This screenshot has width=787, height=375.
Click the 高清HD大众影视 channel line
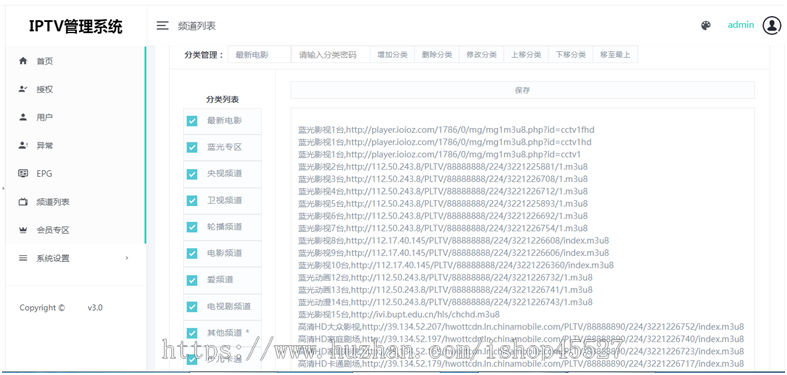pyautogui.click(x=521, y=326)
